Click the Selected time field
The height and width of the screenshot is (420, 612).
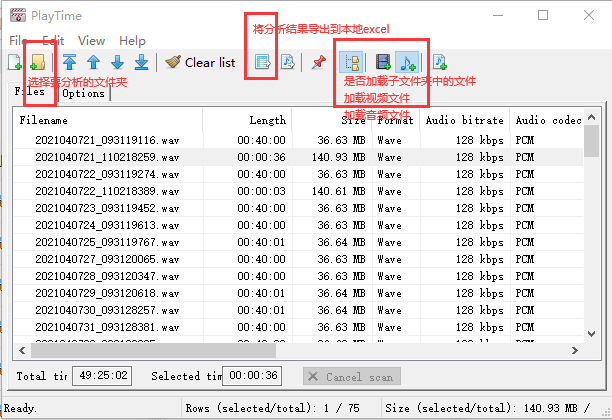pyautogui.click(x=252, y=376)
